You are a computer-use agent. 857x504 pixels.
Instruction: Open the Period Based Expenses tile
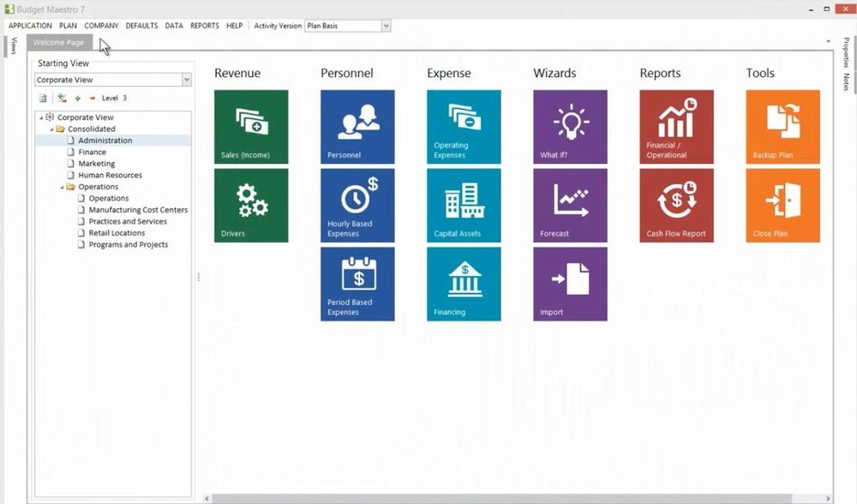(x=357, y=285)
